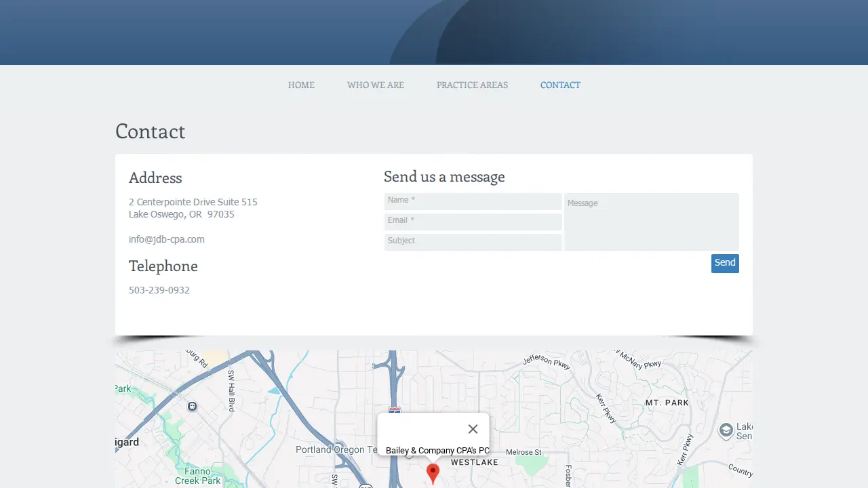Click the Subject input field

473,242
